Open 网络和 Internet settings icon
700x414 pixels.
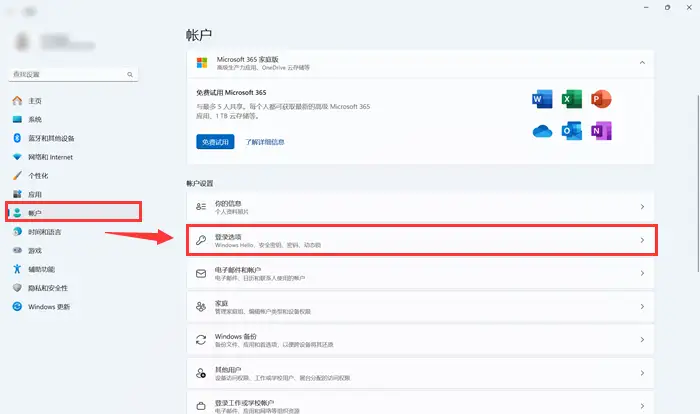(17, 157)
